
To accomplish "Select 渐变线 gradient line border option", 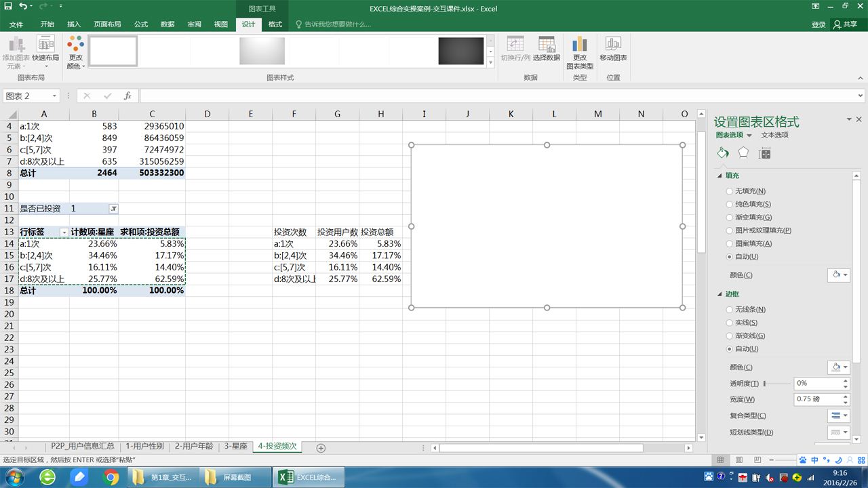I will 746,335.
